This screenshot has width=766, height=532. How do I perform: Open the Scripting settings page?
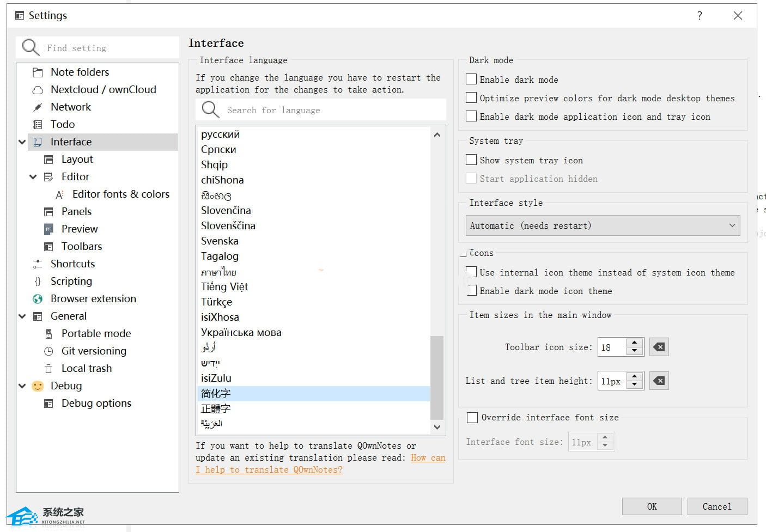click(71, 282)
